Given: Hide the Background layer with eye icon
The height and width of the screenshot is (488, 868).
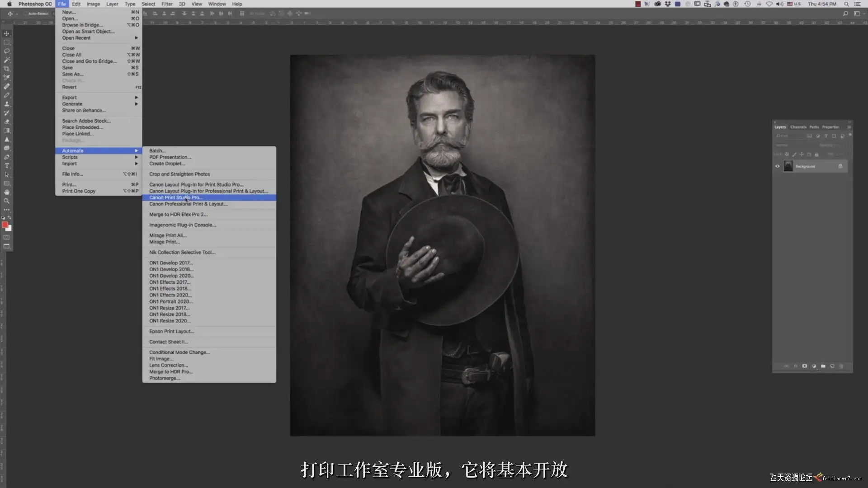Looking at the screenshot, I should 778,166.
